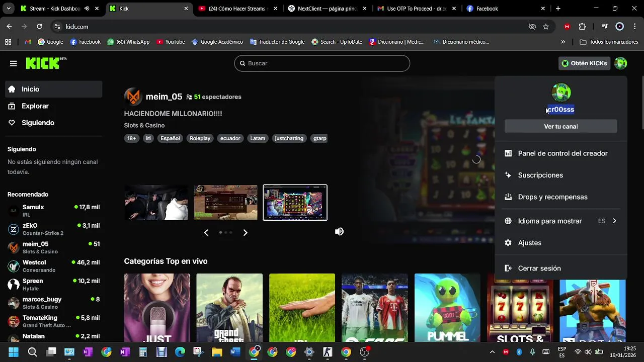Click Ver tu canal button
Screen dimensions: 644x362
pyautogui.click(x=561, y=126)
